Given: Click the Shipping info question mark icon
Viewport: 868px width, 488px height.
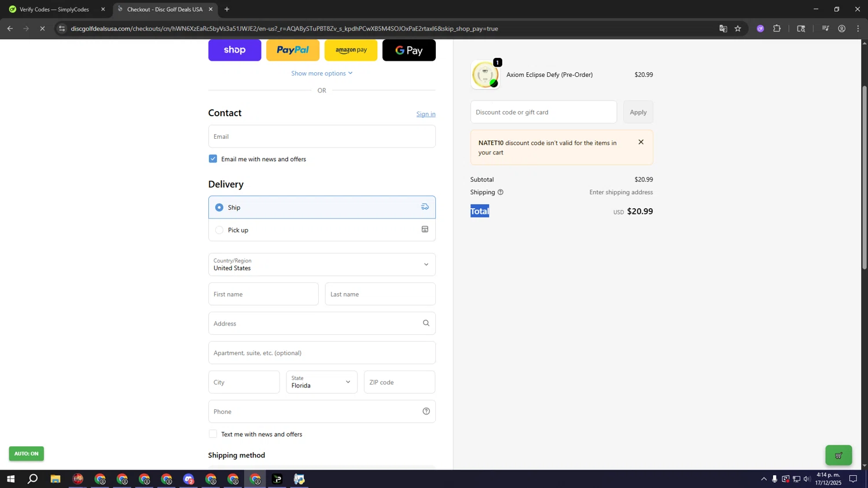Looking at the screenshot, I should pyautogui.click(x=501, y=192).
